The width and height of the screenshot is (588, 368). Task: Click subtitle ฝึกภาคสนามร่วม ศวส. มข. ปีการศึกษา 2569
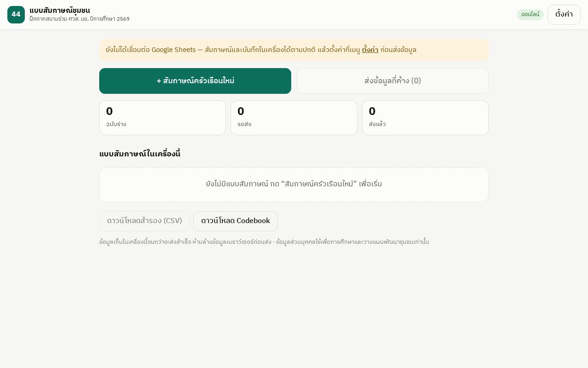pyautogui.click(x=79, y=19)
